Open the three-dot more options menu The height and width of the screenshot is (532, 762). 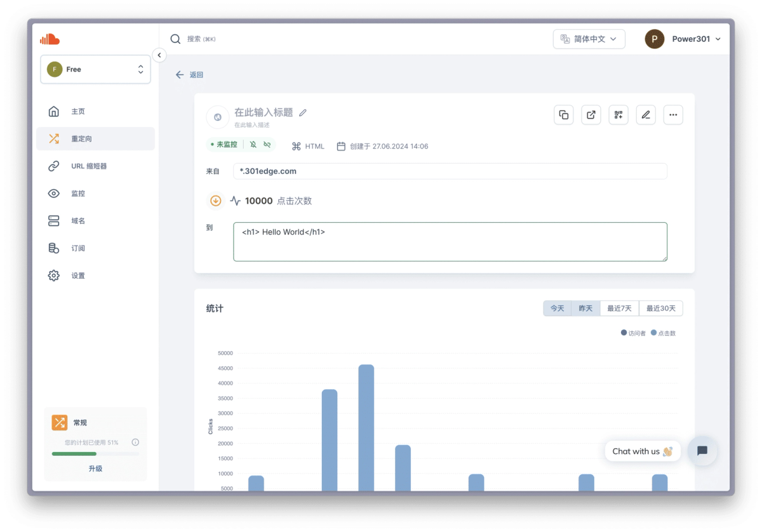point(673,115)
